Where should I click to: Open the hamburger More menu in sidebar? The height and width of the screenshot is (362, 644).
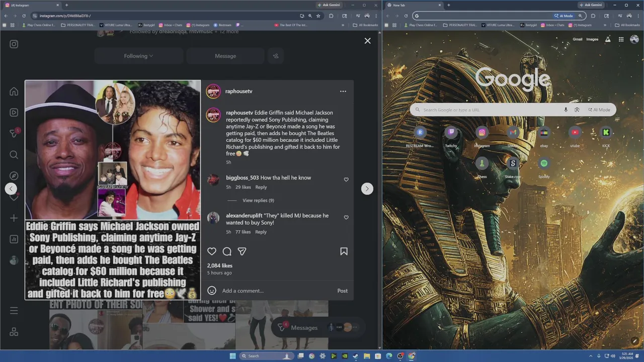tap(14, 311)
